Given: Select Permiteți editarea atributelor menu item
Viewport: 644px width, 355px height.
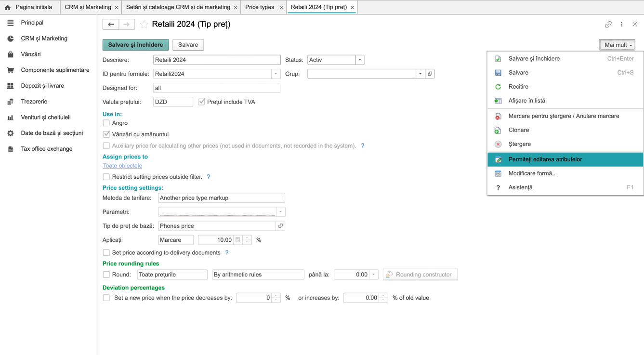Looking at the screenshot, I should [565, 159].
